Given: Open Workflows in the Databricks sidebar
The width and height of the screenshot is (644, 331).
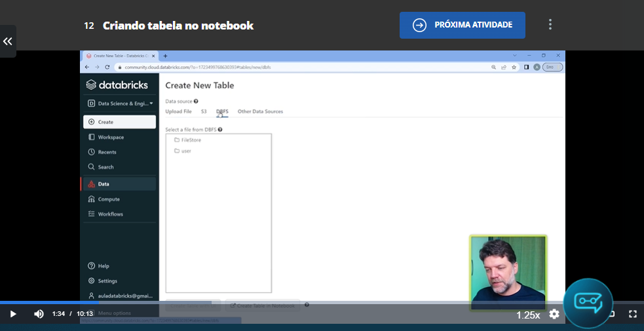Looking at the screenshot, I should tap(119, 214).
